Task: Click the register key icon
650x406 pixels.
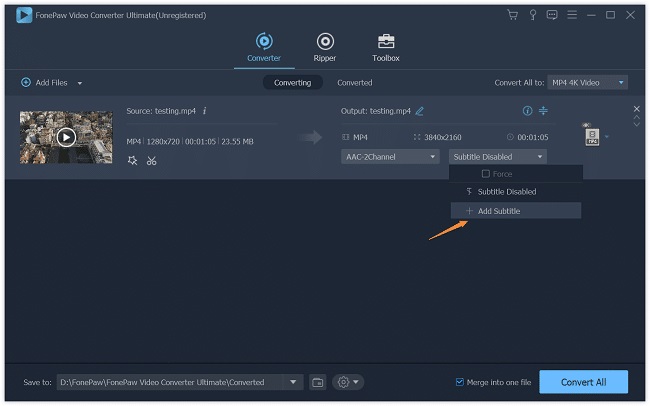Action: (533, 15)
